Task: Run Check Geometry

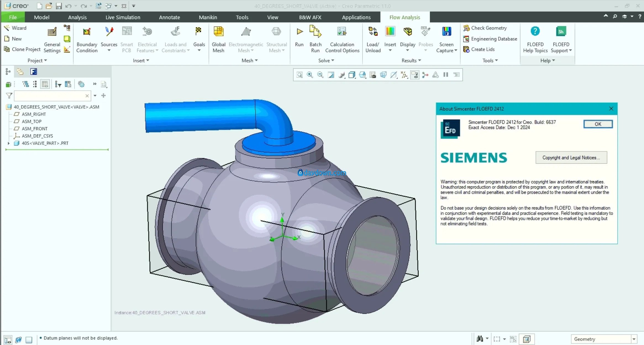Action: coord(485,28)
